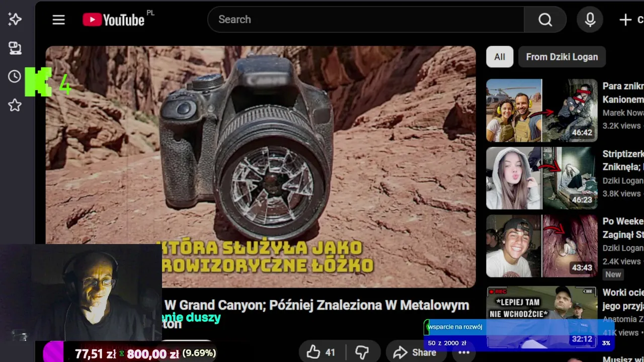This screenshot has width=644, height=362.
Task: Focus the YouTube search field
Action: coord(366,20)
